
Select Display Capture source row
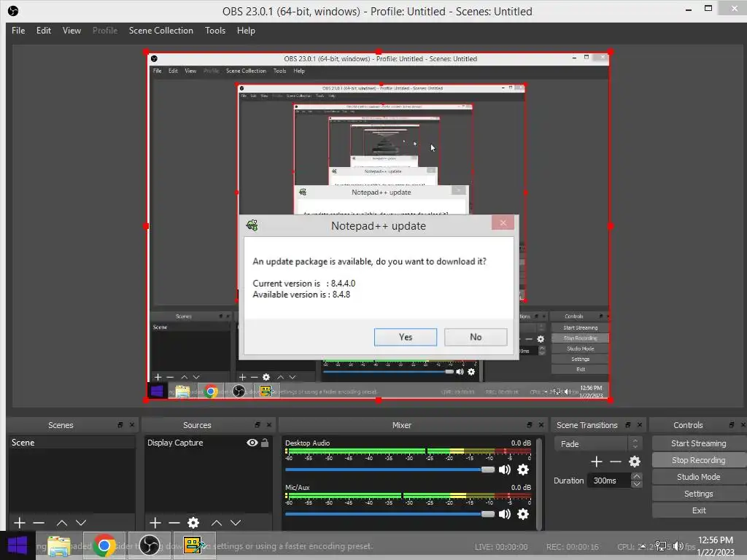tap(208, 443)
